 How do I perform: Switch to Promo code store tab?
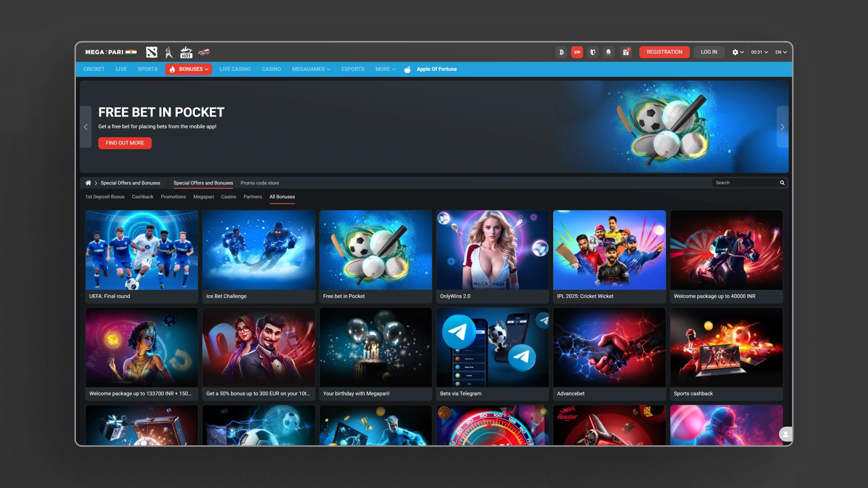tap(259, 183)
